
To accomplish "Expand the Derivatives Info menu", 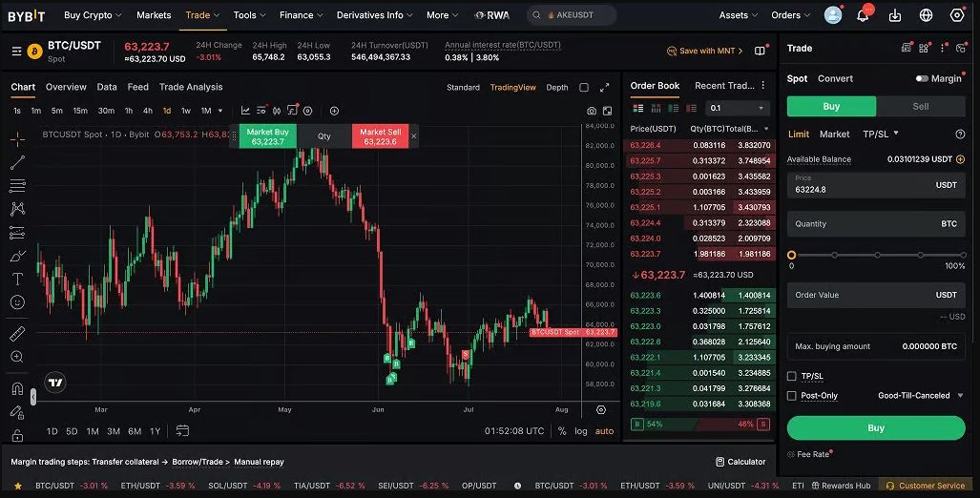I will (374, 15).
